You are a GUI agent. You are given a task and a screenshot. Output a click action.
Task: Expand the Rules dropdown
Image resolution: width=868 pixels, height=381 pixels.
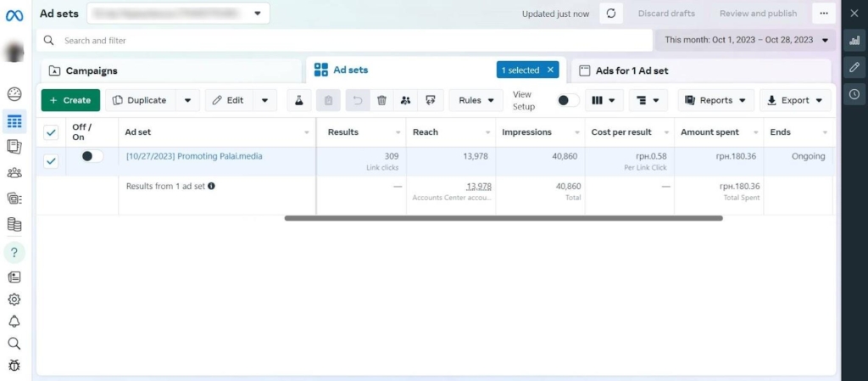click(x=476, y=100)
